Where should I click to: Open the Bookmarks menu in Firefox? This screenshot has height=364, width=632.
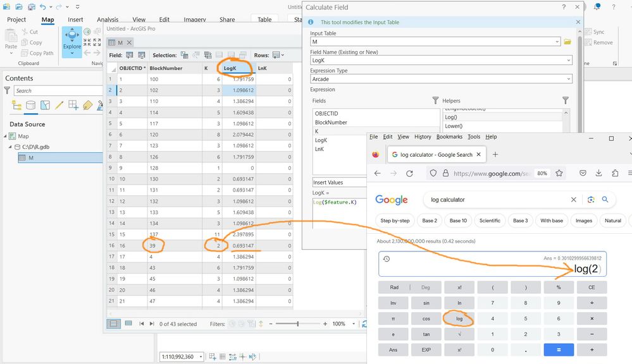tap(449, 136)
